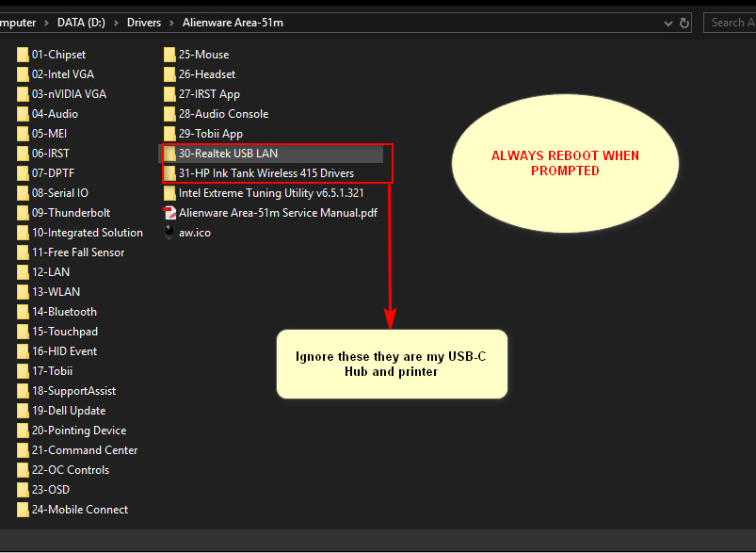Select the 18-SupportAssist folder name
756x553 pixels.
pos(73,391)
